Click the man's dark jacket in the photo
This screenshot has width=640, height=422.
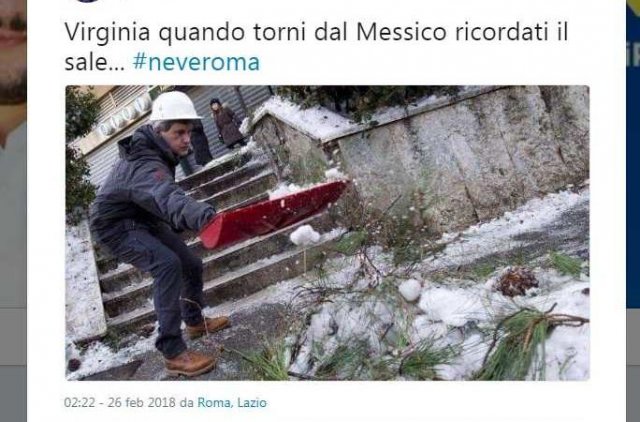(151, 184)
